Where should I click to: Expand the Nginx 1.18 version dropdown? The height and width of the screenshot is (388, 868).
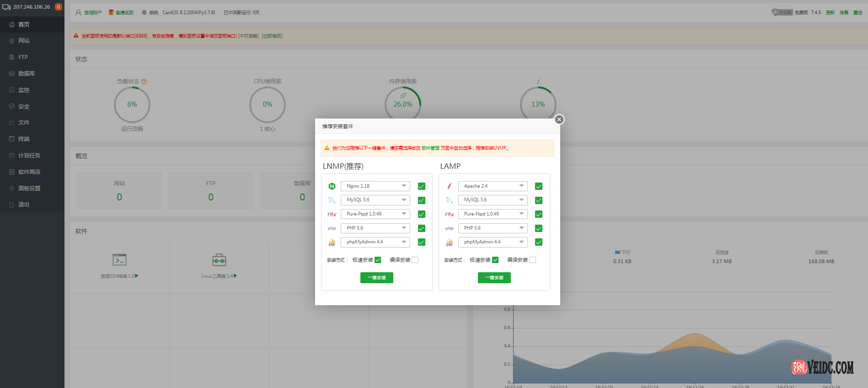tap(375, 186)
